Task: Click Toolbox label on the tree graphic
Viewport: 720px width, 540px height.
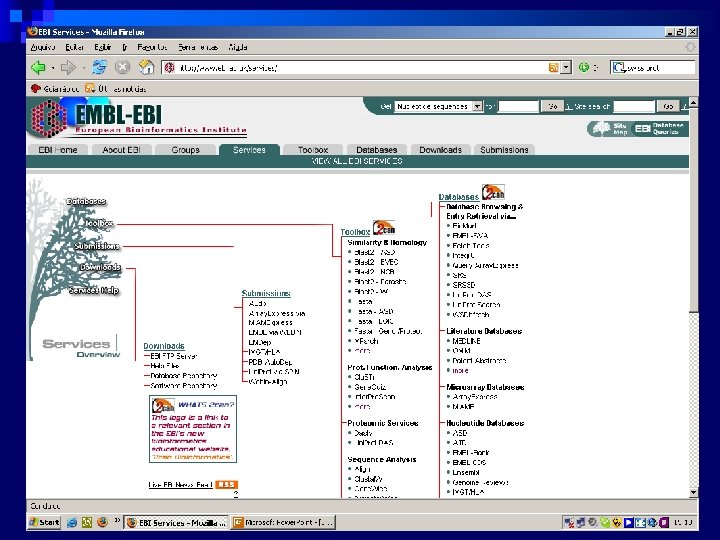Action: [x=99, y=223]
